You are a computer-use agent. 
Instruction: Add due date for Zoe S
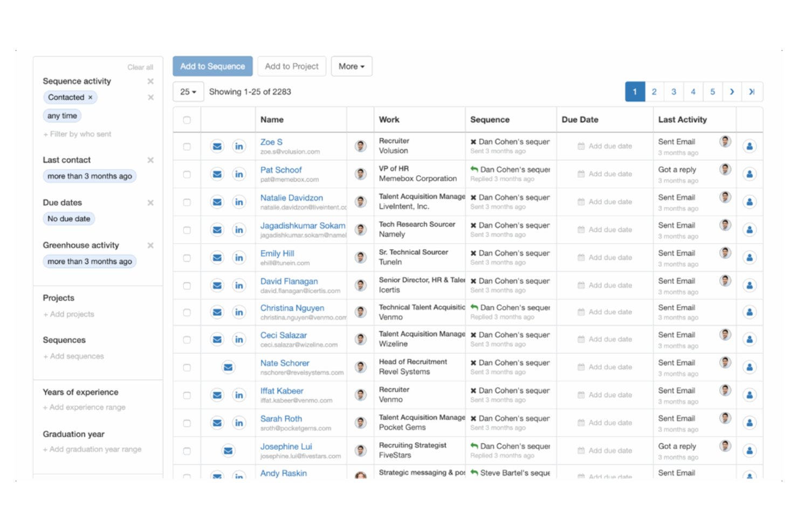[x=604, y=146]
